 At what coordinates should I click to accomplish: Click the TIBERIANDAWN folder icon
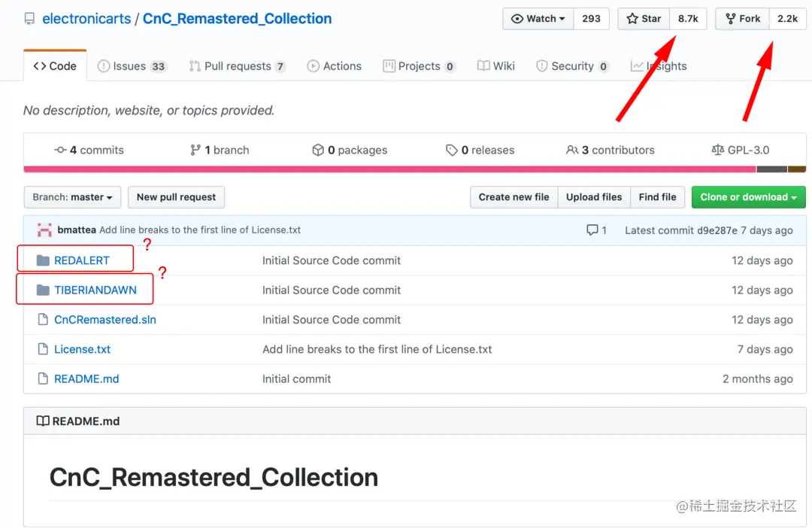[43, 290]
